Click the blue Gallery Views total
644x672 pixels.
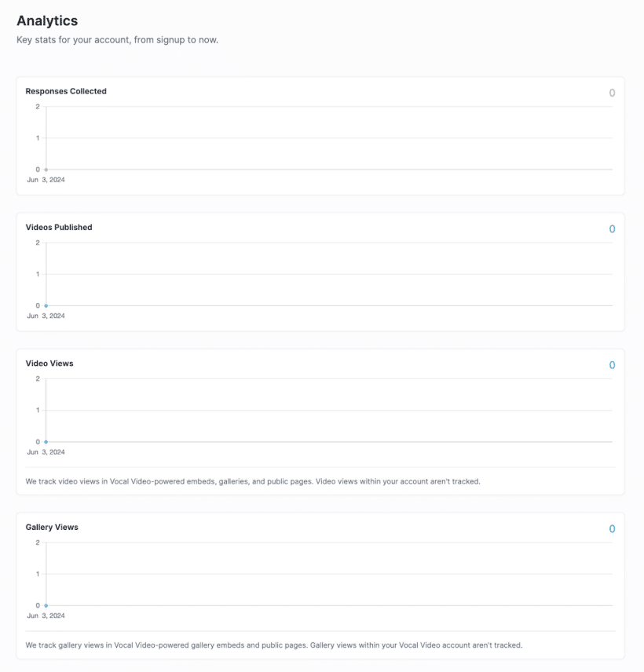(612, 528)
